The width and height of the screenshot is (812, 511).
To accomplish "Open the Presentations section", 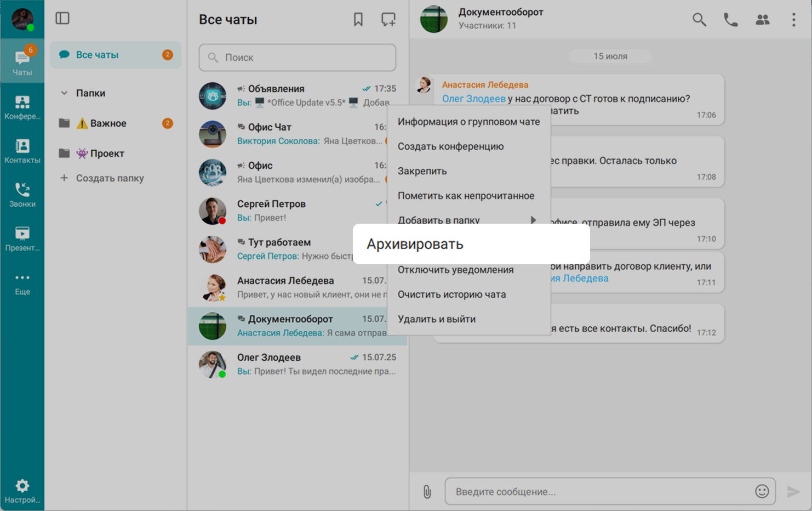I will [x=22, y=239].
